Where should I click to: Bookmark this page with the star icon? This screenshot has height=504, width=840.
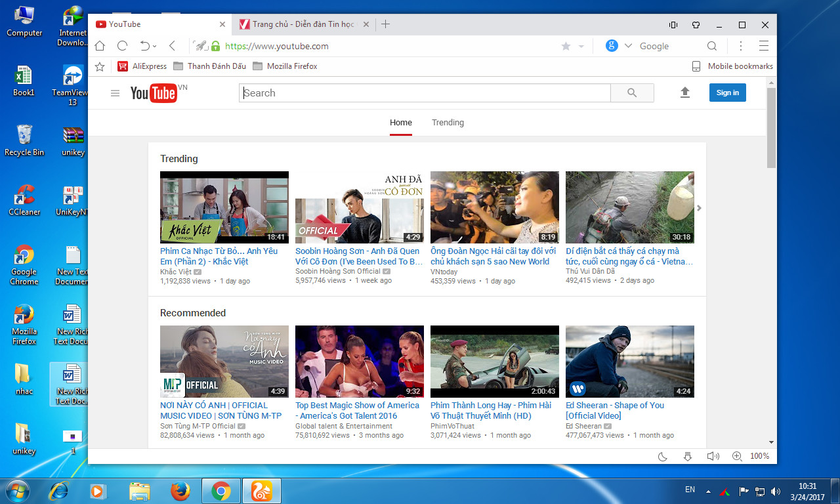566,46
